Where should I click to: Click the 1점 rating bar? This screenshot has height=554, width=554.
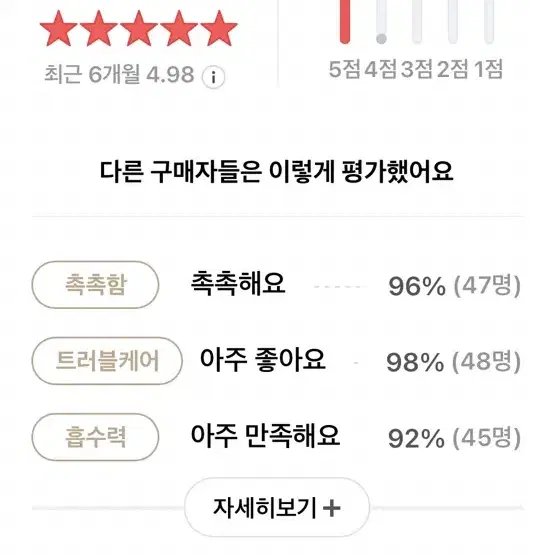489,22
